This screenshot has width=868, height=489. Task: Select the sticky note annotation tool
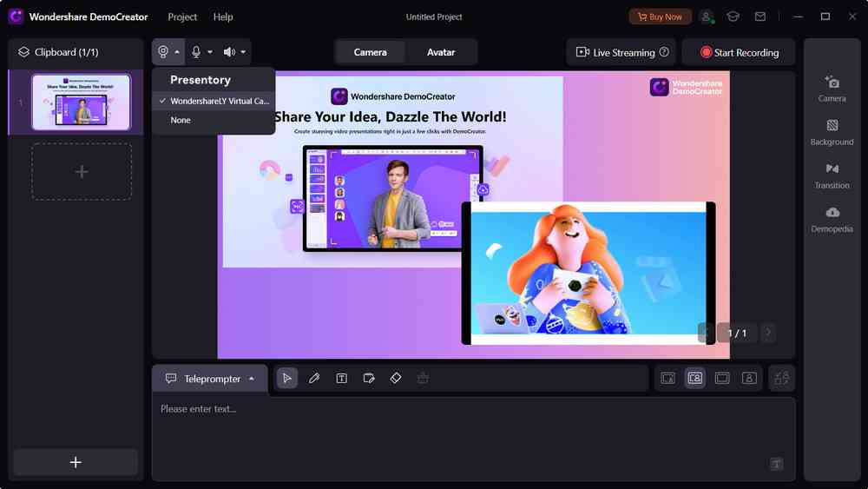pyautogui.click(x=369, y=378)
